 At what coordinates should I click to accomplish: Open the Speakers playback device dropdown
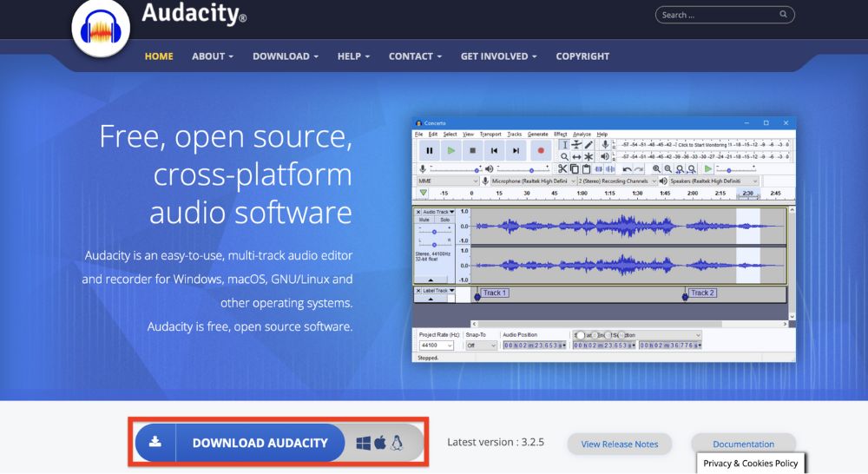point(714,181)
